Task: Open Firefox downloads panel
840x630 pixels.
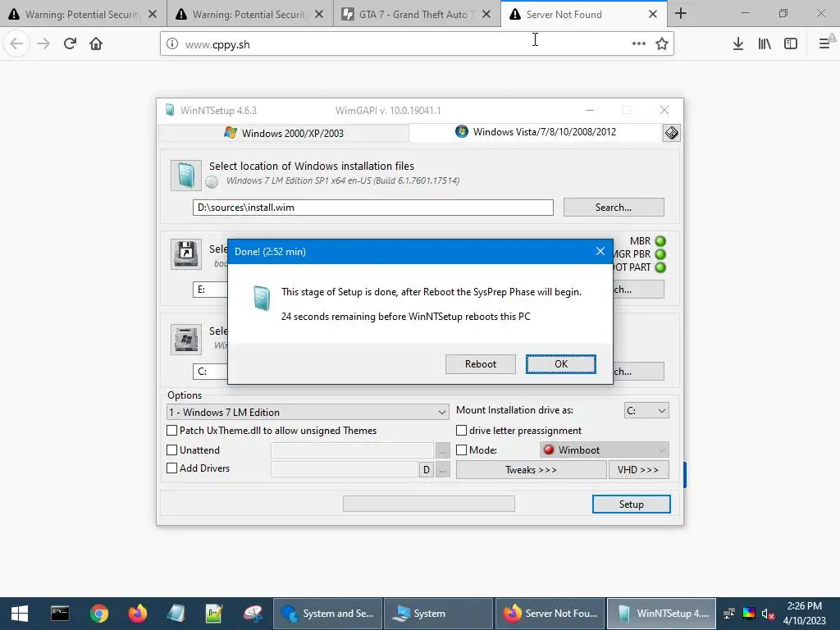Action: [737, 44]
